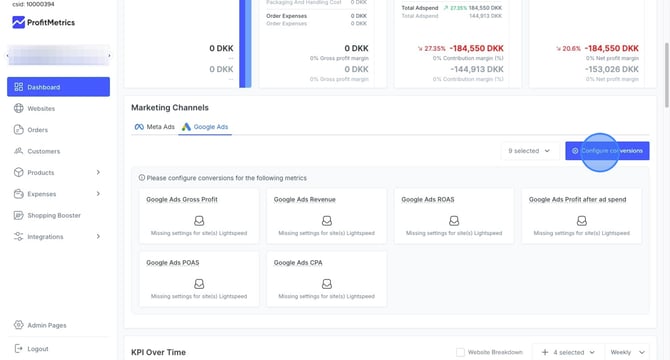Click the Google Ads Revenue card title

click(305, 199)
